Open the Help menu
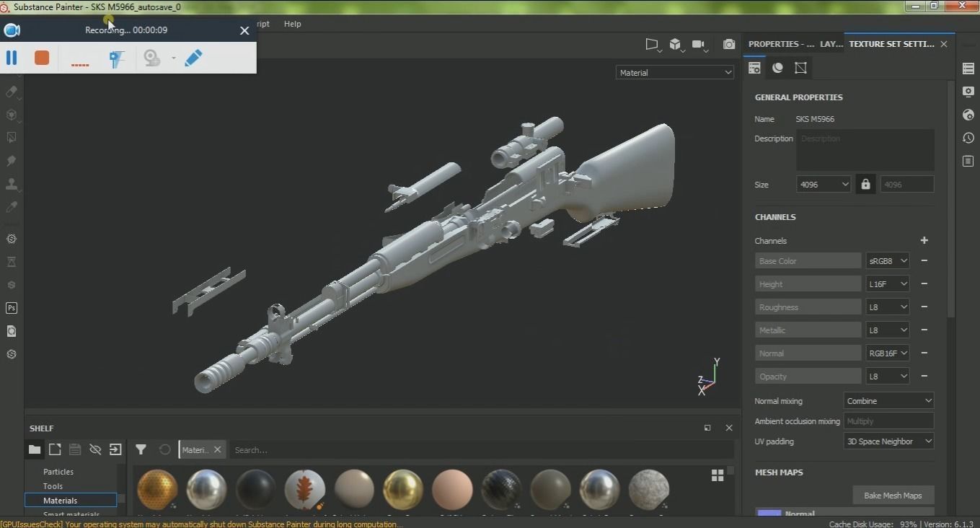 pos(292,24)
